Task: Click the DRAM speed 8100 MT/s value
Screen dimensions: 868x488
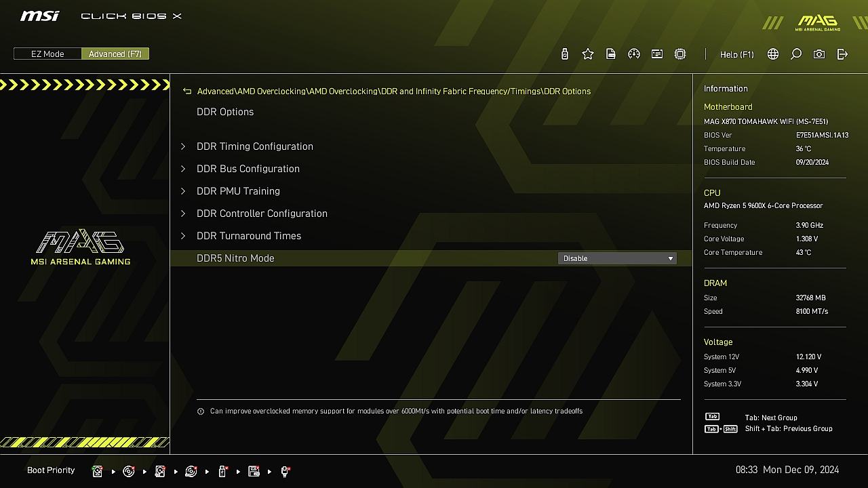Action: pyautogui.click(x=812, y=312)
